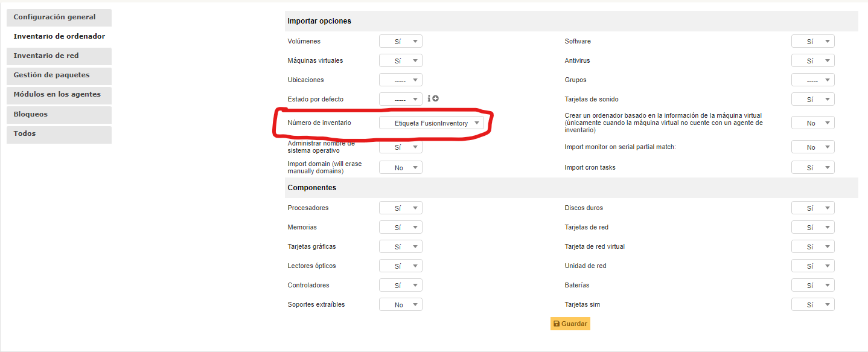868x352 pixels.
Task: Open the Volúmenes dropdown
Action: pyautogui.click(x=400, y=41)
